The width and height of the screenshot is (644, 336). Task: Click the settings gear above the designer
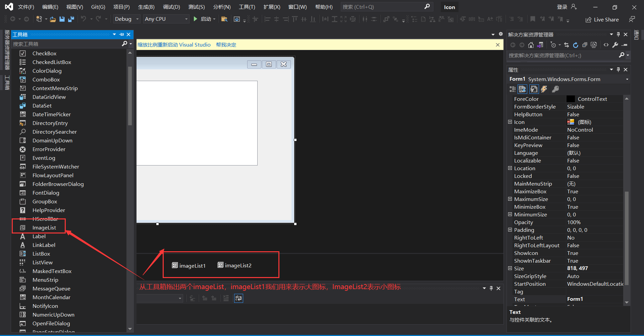[501, 34]
